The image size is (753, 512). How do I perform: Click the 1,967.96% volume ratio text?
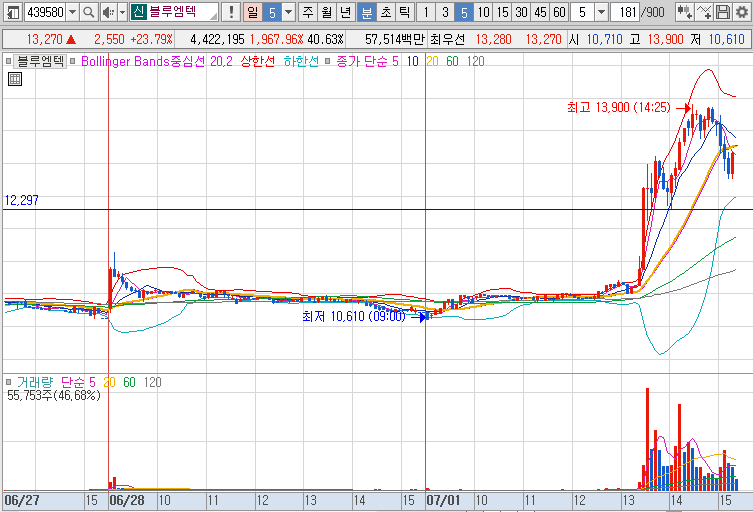point(277,39)
